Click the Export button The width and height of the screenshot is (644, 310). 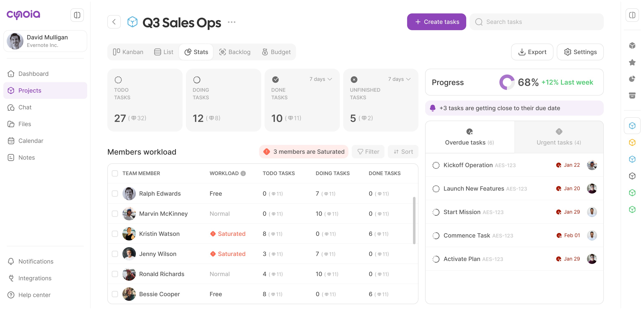click(532, 52)
